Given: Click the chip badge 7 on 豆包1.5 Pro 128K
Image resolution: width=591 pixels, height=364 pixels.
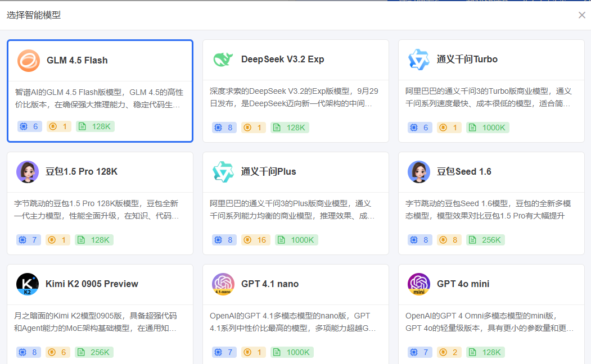Looking at the screenshot, I should click(x=29, y=240).
